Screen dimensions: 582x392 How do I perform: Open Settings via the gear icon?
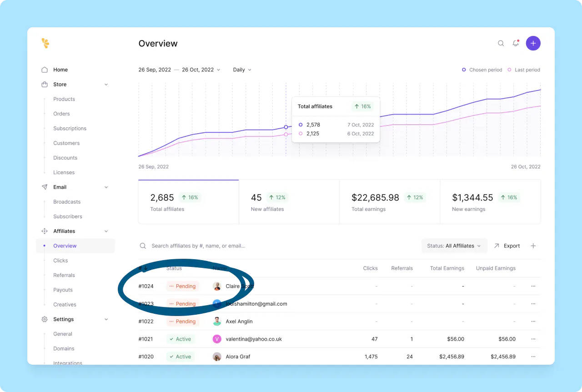click(x=45, y=319)
